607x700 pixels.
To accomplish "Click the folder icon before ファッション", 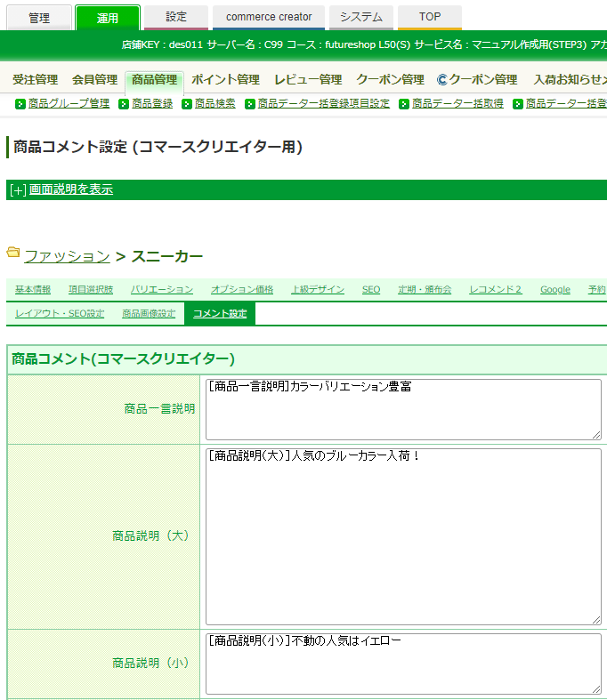I will [13, 253].
